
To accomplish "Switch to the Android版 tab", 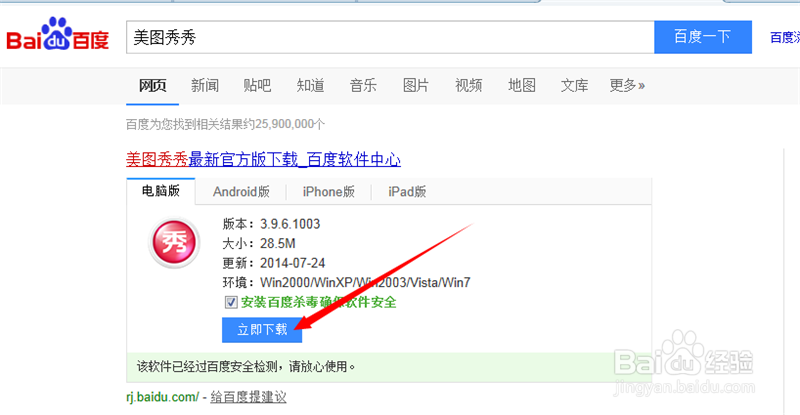I will pyautogui.click(x=241, y=192).
